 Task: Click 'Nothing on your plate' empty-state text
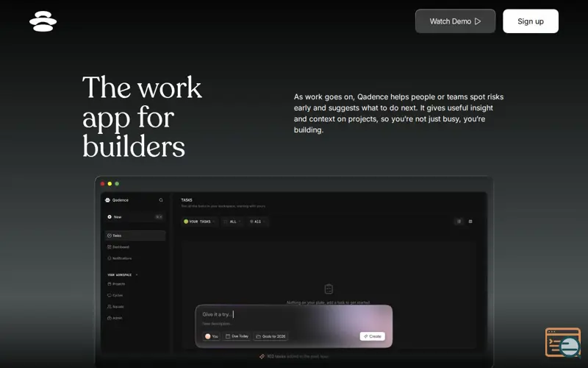tap(329, 302)
